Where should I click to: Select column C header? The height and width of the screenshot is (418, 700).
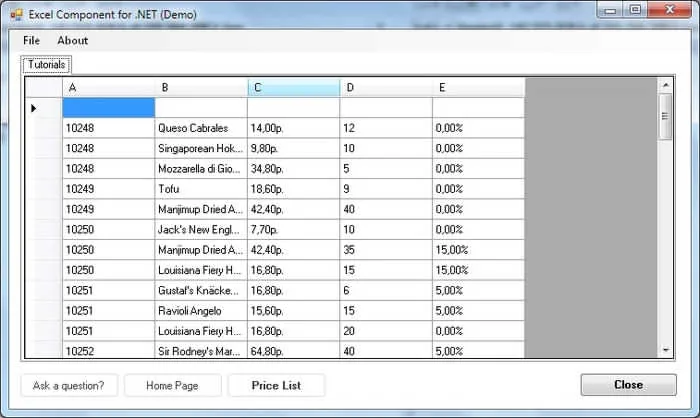[x=293, y=88]
